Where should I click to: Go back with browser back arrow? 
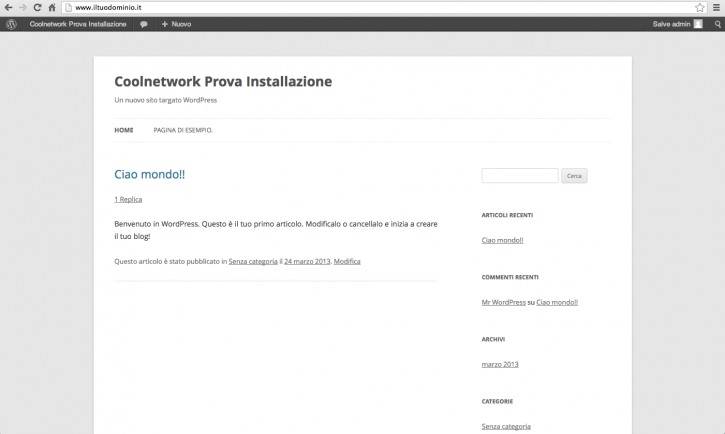(x=8, y=7)
